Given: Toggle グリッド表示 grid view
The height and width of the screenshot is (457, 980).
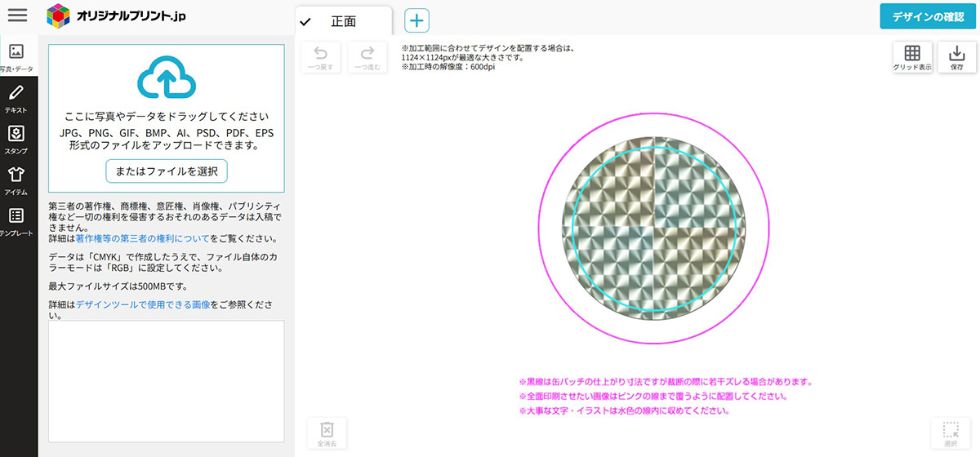Looking at the screenshot, I should [912, 58].
